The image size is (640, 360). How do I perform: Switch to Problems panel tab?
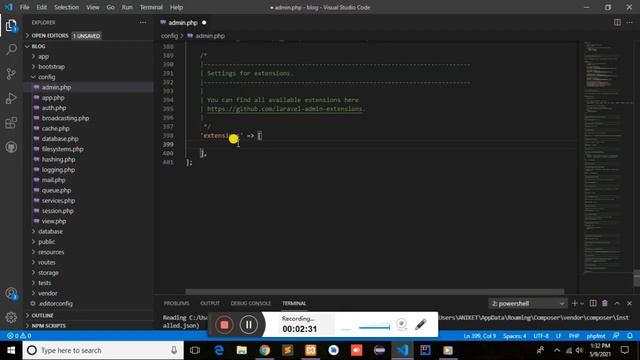click(x=176, y=303)
